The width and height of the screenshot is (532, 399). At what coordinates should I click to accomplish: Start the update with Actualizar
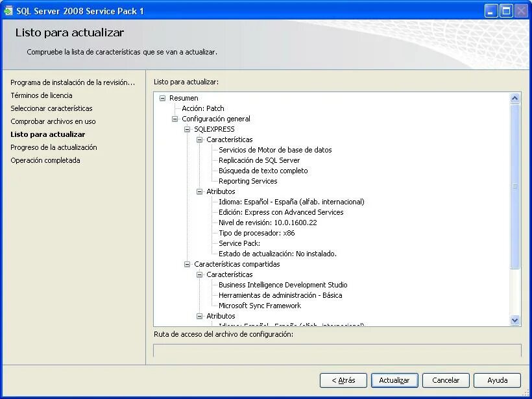tap(394, 380)
